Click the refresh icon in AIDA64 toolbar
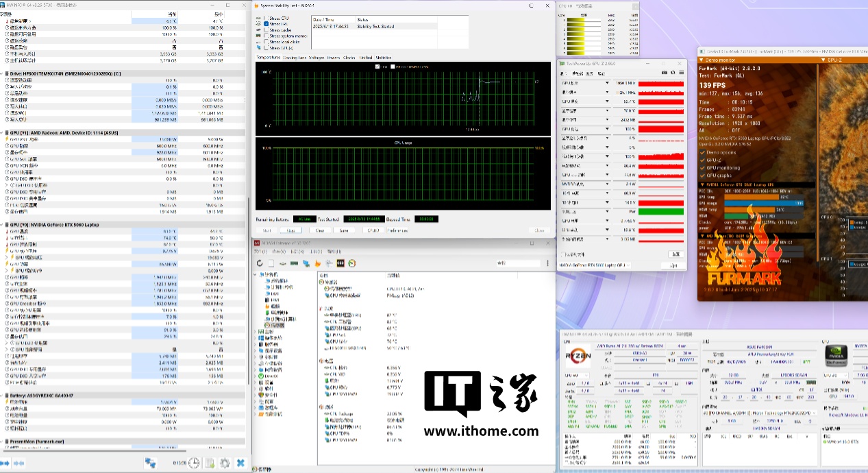 point(260,263)
